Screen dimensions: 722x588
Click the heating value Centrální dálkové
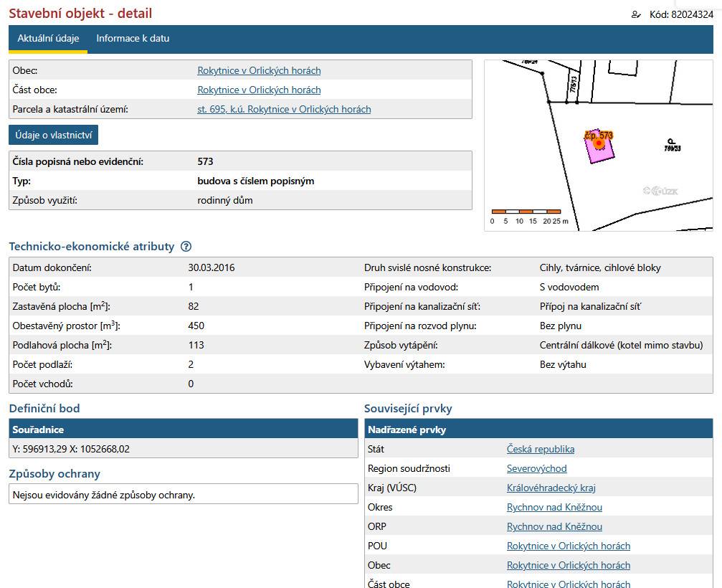coord(621,345)
